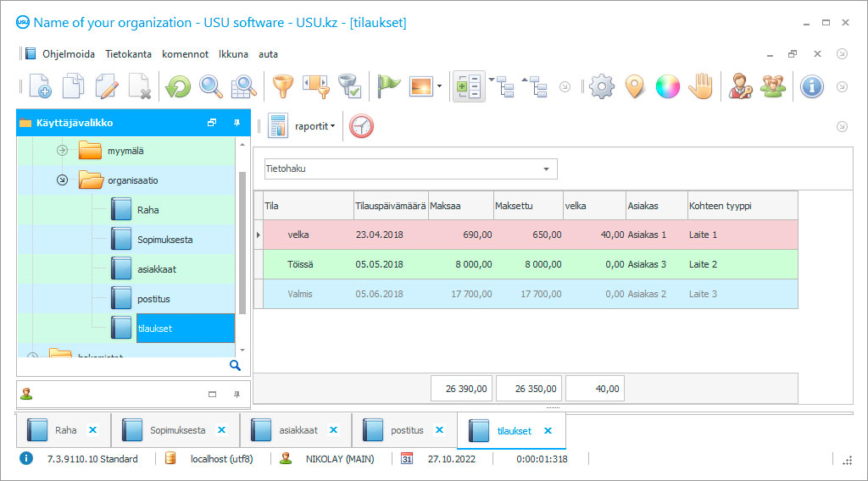Open the Tietohaku dropdown

coord(546,169)
